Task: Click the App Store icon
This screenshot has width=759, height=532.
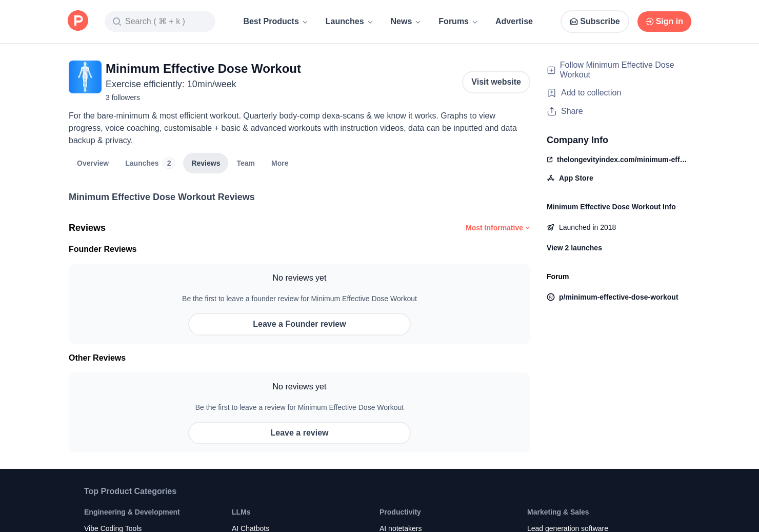Action: pos(551,178)
